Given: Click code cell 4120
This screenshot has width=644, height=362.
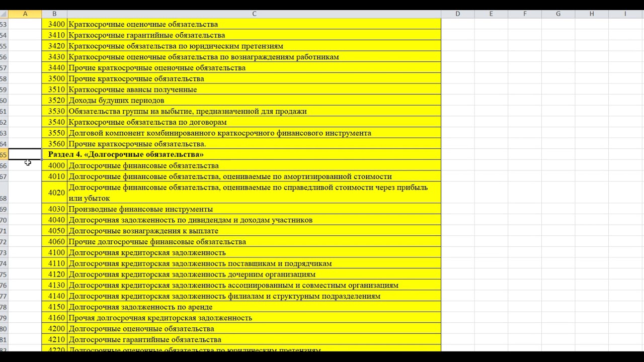Looking at the screenshot, I should click(54, 275).
